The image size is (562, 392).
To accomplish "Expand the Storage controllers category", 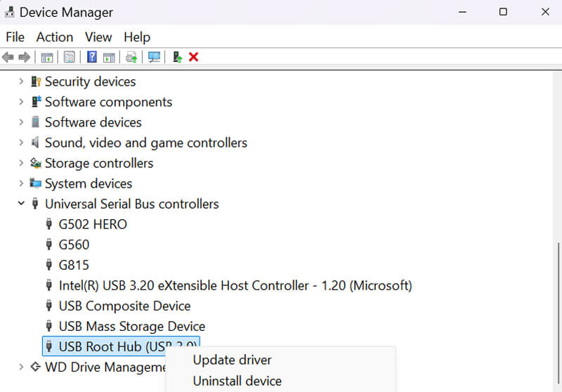I will [x=21, y=163].
